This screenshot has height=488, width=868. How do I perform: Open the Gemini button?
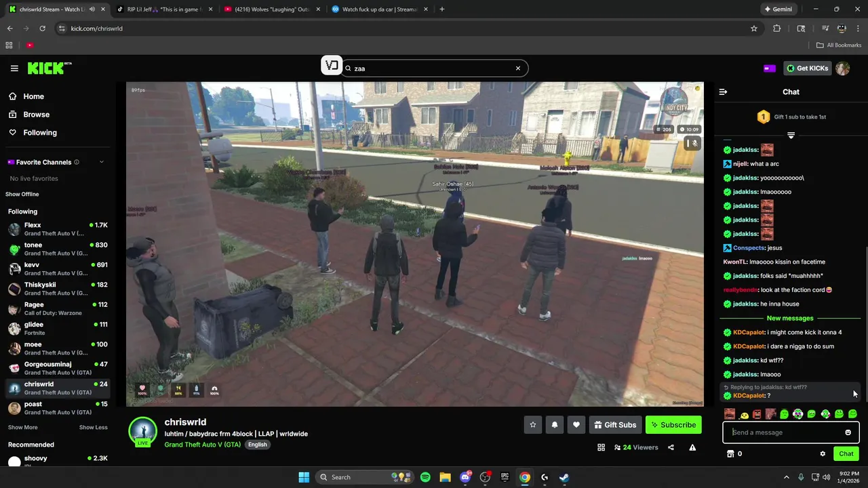tap(777, 9)
